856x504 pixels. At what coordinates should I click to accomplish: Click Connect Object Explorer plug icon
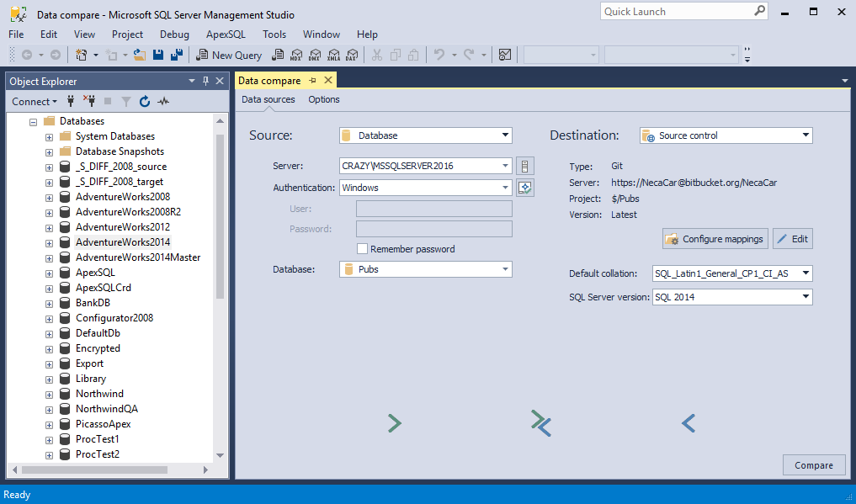click(71, 101)
